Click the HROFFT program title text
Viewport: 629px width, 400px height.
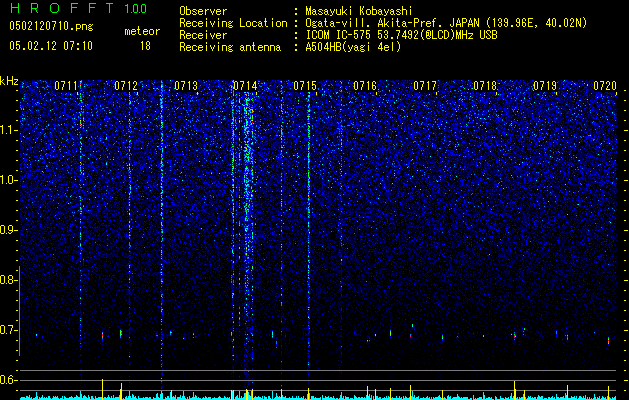pyautogui.click(x=62, y=8)
